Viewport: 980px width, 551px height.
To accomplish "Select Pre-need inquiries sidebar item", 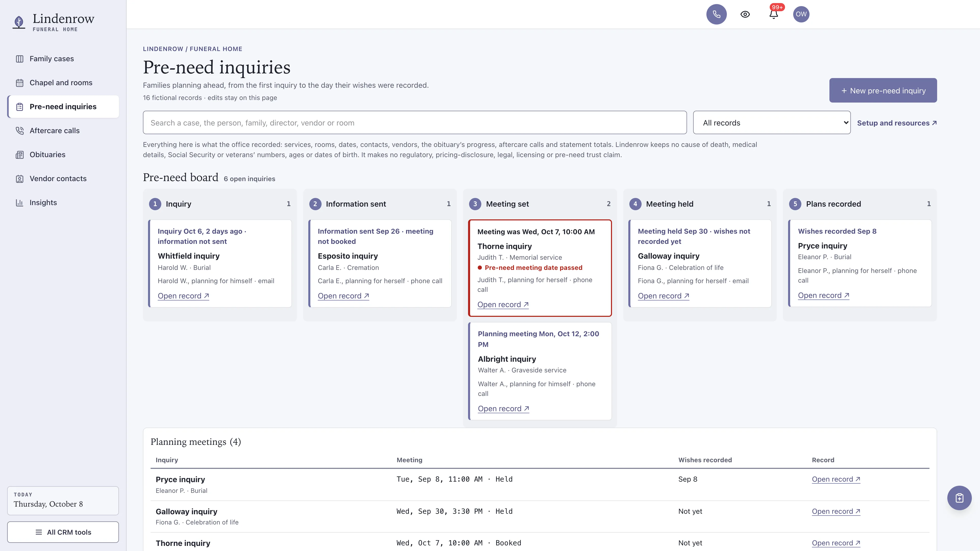I will click(x=63, y=106).
